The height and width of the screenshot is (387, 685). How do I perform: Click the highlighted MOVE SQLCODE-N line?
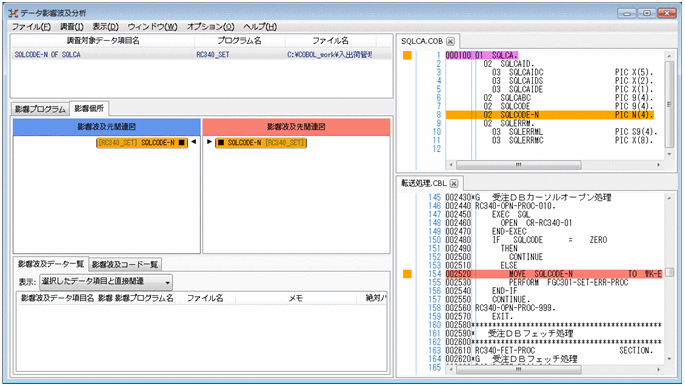[554, 274]
